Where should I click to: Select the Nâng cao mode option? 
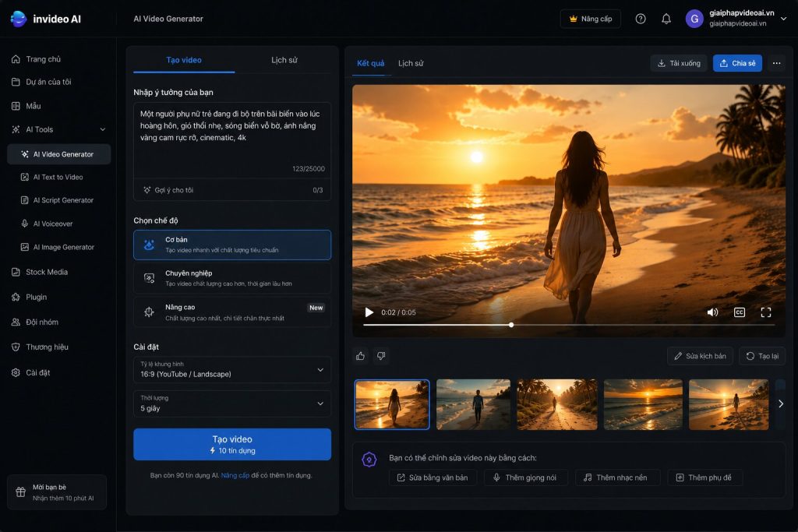point(232,312)
